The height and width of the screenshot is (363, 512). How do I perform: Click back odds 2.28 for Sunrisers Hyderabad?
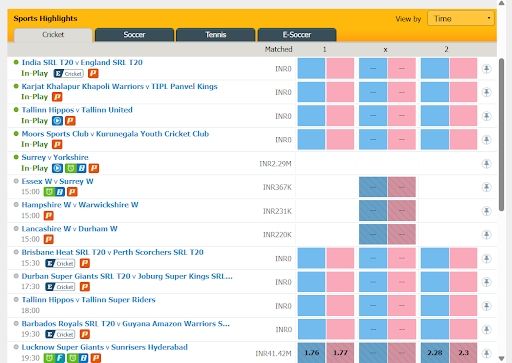point(435,353)
